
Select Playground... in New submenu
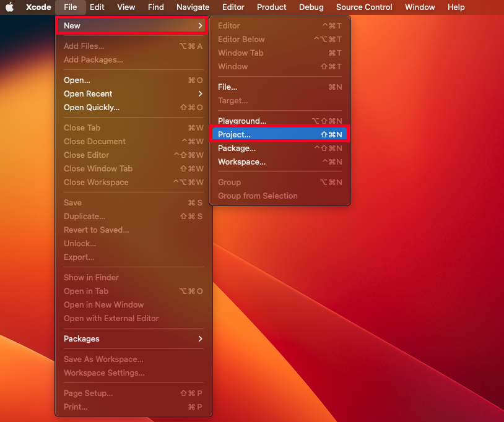point(280,121)
